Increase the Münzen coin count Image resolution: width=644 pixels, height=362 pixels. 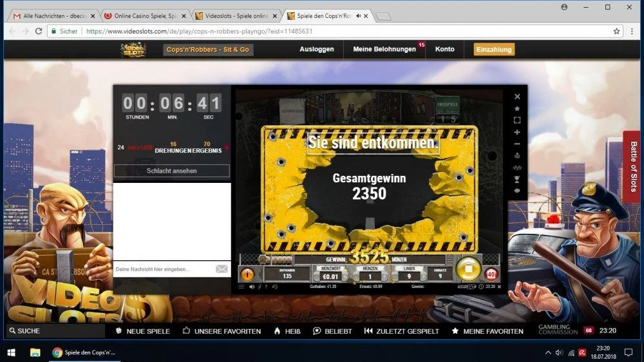(384, 277)
